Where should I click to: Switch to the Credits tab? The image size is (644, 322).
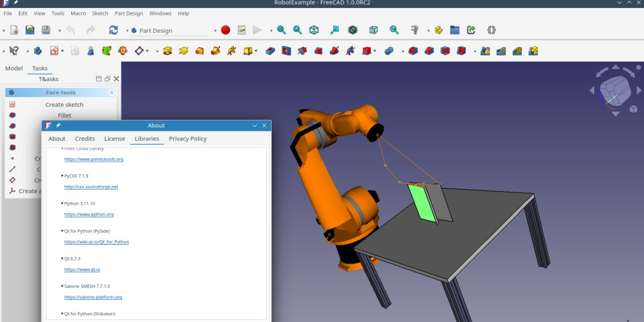coord(85,139)
